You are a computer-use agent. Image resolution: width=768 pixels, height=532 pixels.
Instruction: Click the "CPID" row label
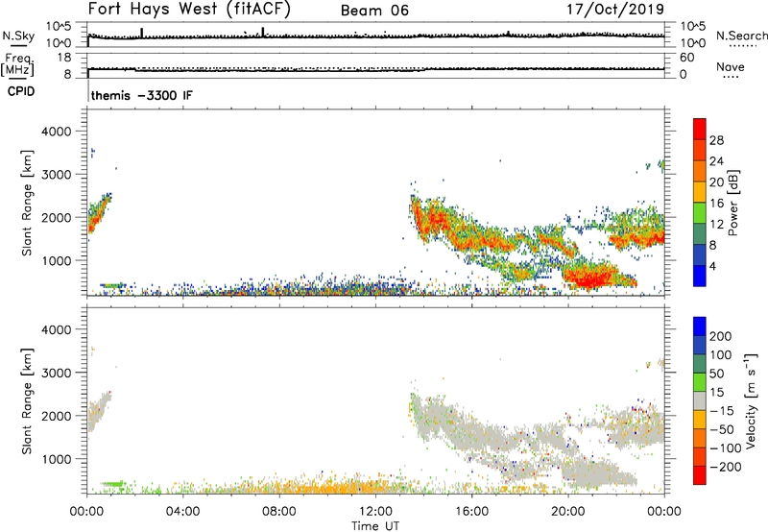tap(21, 91)
